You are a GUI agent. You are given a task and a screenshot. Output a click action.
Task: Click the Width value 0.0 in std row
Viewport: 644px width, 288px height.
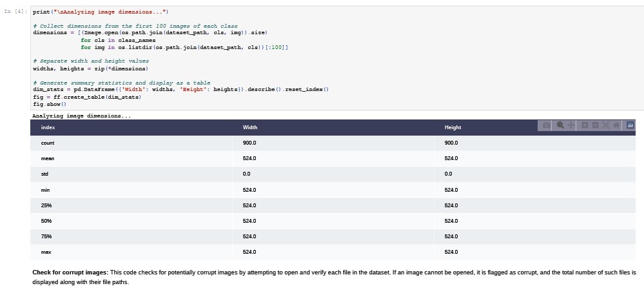coord(246,174)
